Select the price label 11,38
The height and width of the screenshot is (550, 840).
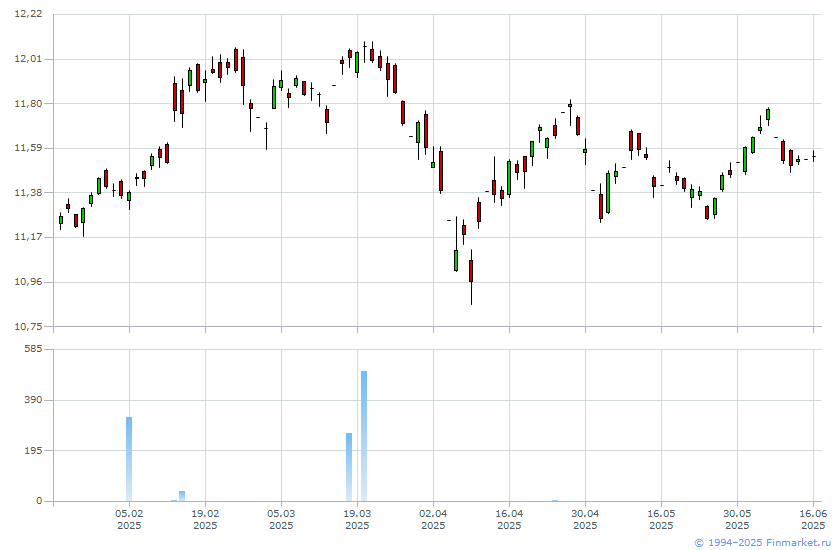point(27,192)
